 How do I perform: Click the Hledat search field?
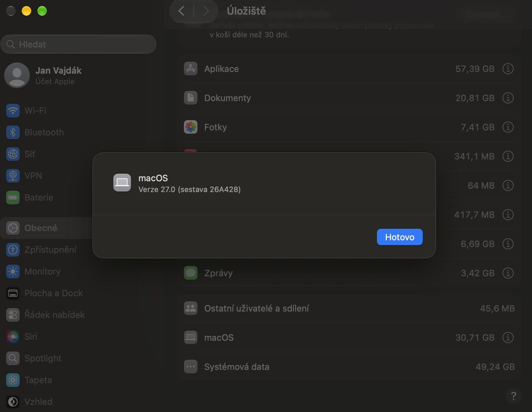click(79, 44)
